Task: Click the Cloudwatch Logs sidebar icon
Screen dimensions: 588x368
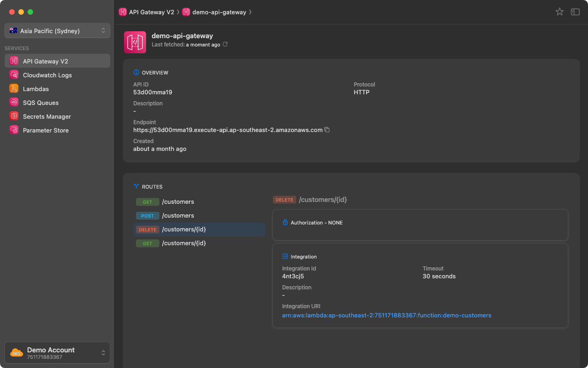Action: pos(14,75)
